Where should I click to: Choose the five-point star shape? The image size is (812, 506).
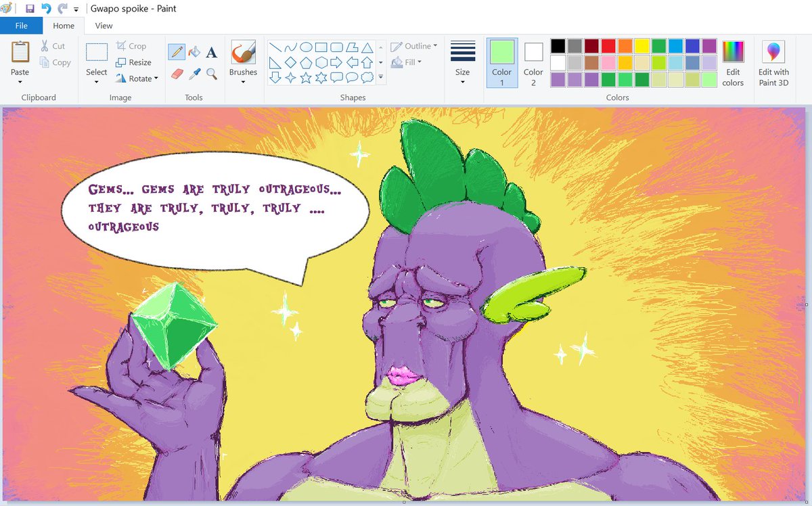(306, 78)
